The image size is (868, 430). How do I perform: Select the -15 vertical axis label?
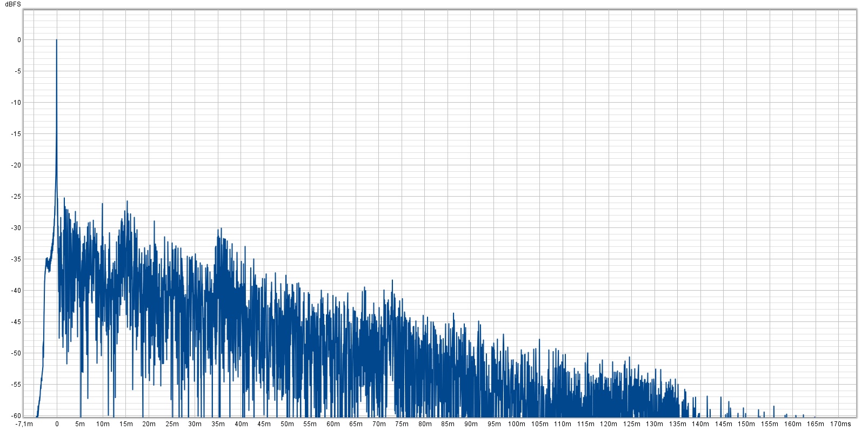click(16, 134)
